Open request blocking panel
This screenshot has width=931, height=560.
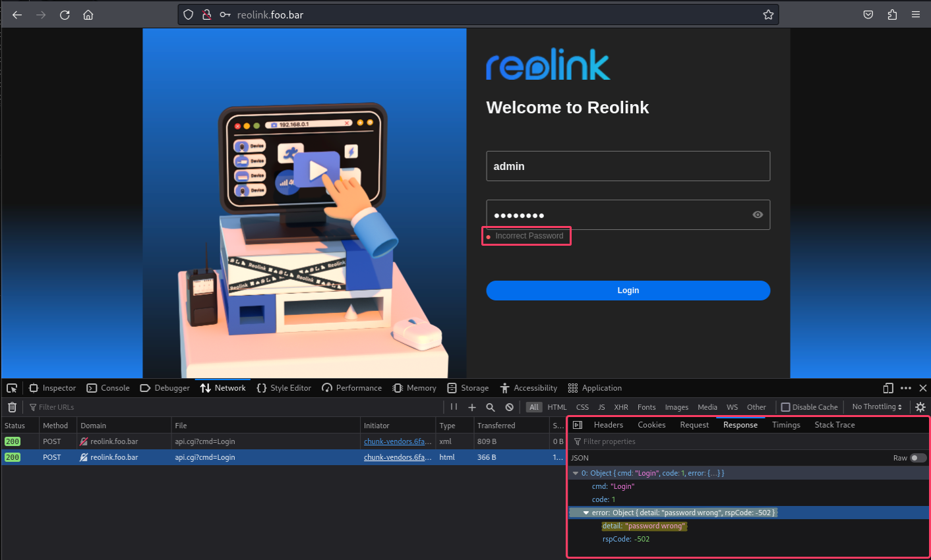click(x=510, y=407)
